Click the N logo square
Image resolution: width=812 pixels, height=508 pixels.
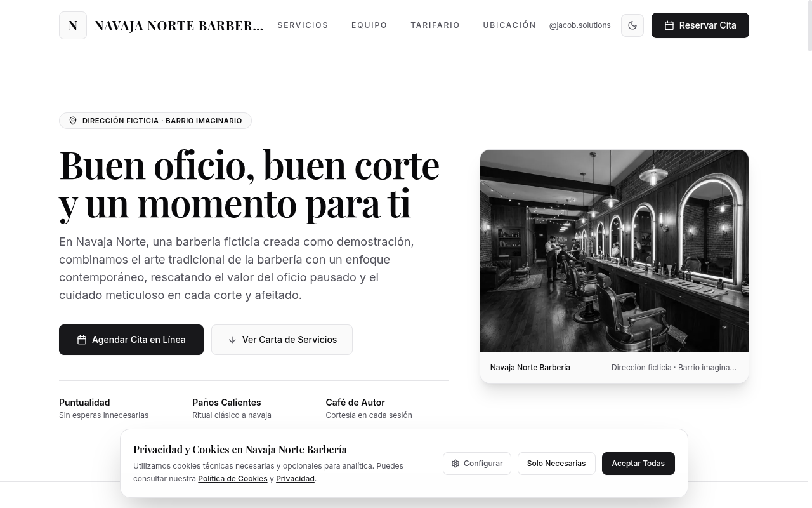(x=73, y=25)
